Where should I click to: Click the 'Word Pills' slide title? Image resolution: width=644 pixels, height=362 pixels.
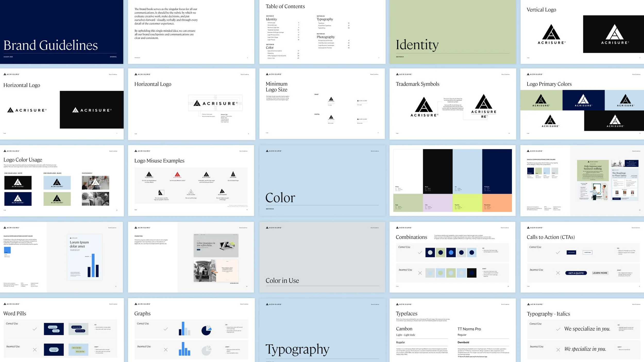coord(15,314)
